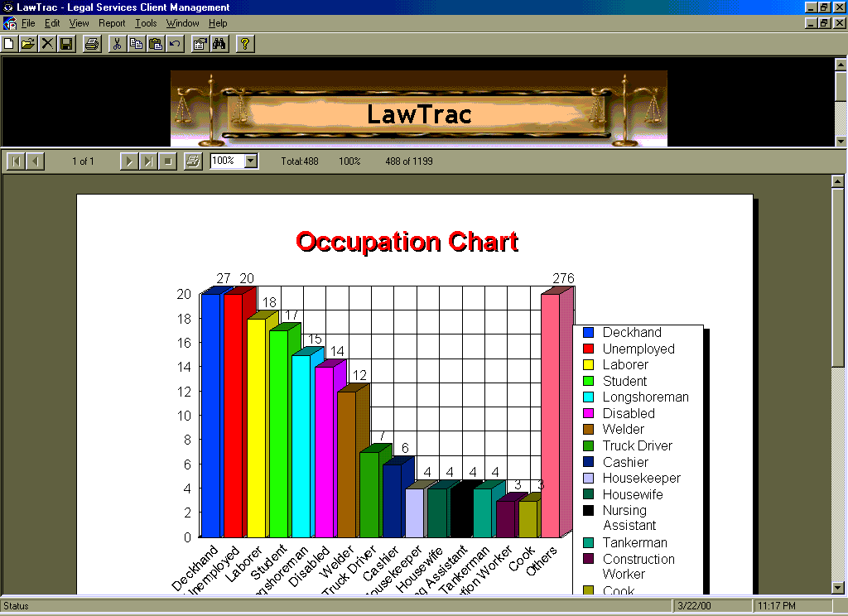This screenshot has width=848, height=616.
Task: Create a new record with the blank page icon
Action: click(9, 44)
